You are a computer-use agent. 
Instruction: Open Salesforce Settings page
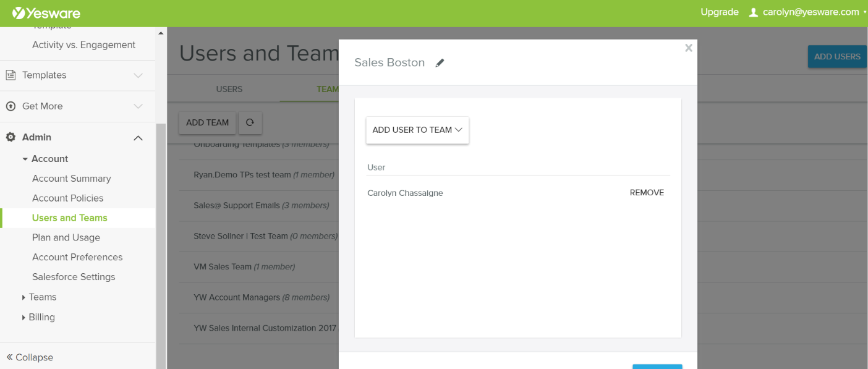(x=74, y=277)
